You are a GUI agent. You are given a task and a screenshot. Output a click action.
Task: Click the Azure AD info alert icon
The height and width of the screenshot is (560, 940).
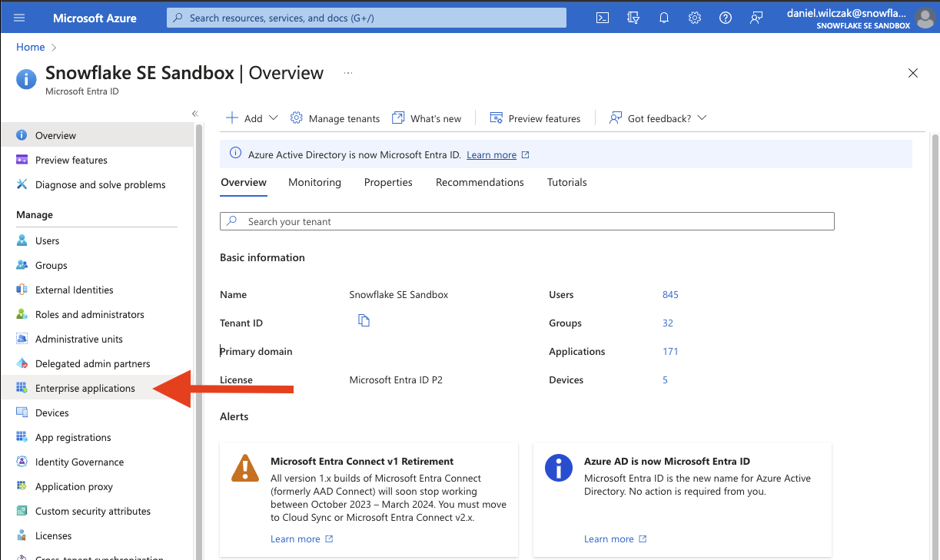[x=559, y=468]
